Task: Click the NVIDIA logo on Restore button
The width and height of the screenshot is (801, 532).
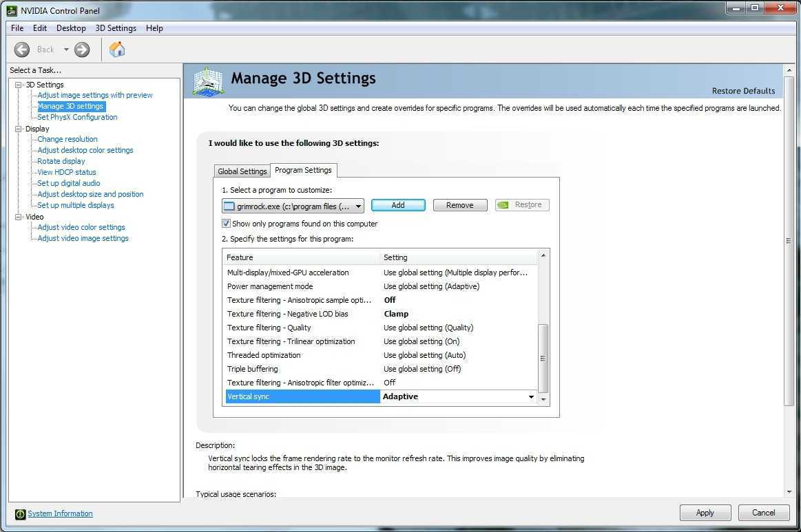Action: [x=503, y=204]
